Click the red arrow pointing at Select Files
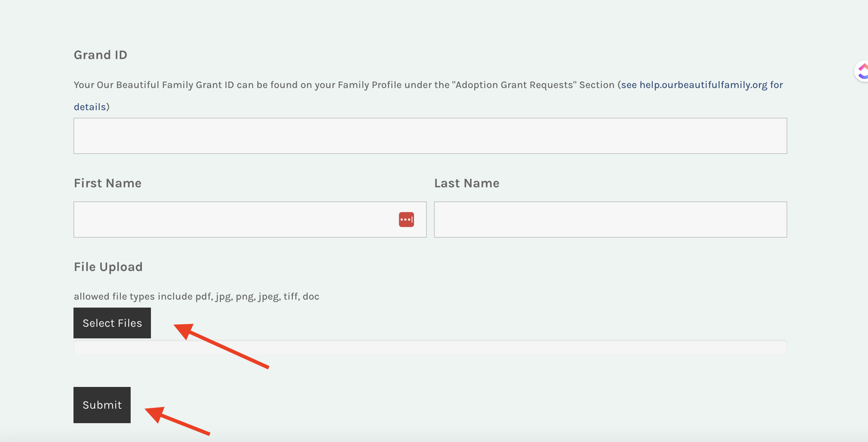The height and width of the screenshot is (442, 868). pyautogui.click(x=221, y=346)
